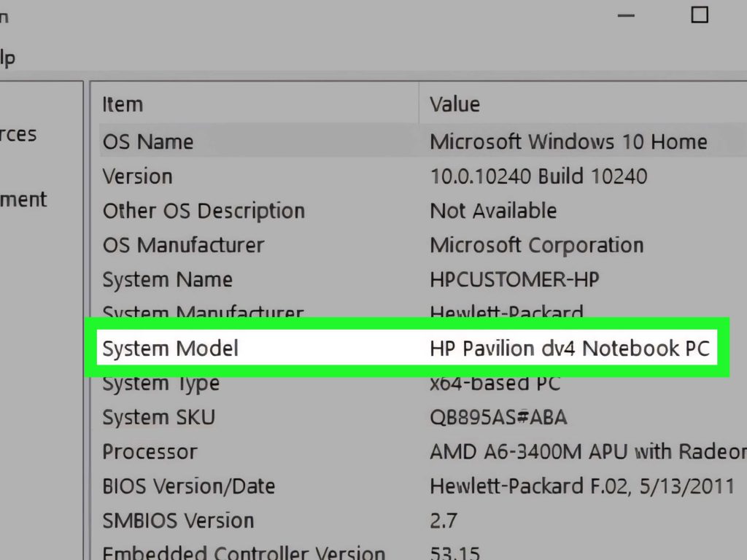Click the HPCUSTOMER-HP system name value
Viewport: 747px width, 560px height.
514,280
